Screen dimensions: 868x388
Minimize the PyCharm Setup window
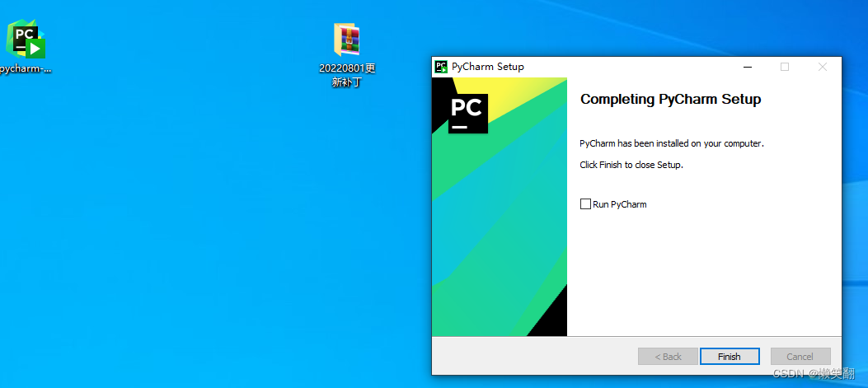point(748,67)
